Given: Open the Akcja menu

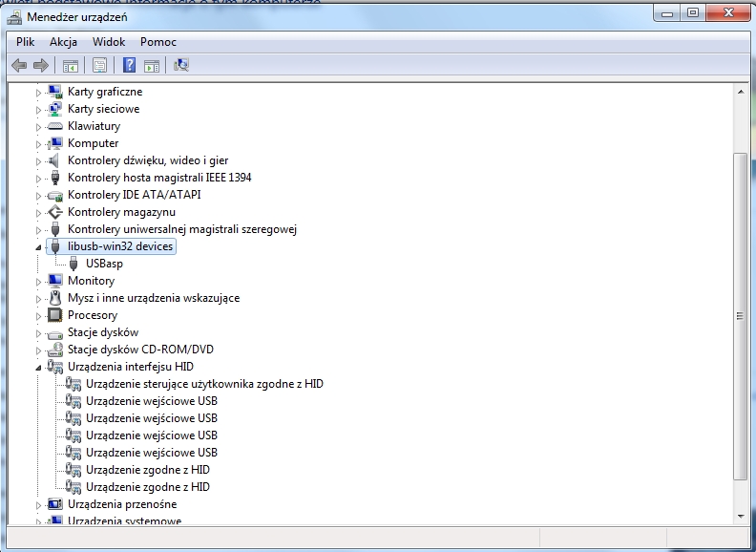Looking at the screenshot, I should 63,42.
